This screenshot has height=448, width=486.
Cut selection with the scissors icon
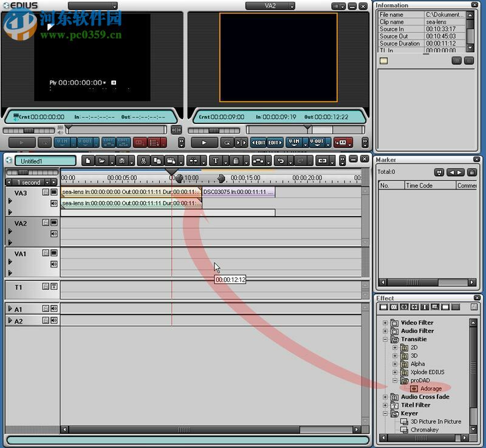143,160
